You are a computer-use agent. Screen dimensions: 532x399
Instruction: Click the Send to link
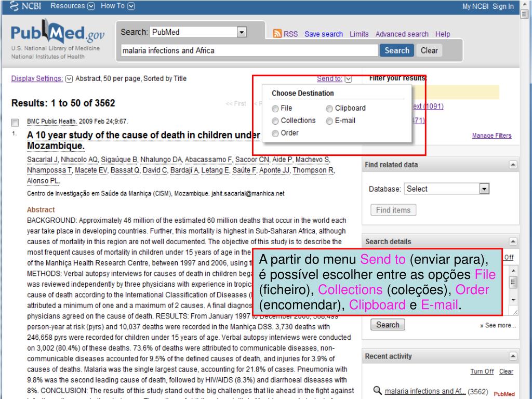pos(329,78)
